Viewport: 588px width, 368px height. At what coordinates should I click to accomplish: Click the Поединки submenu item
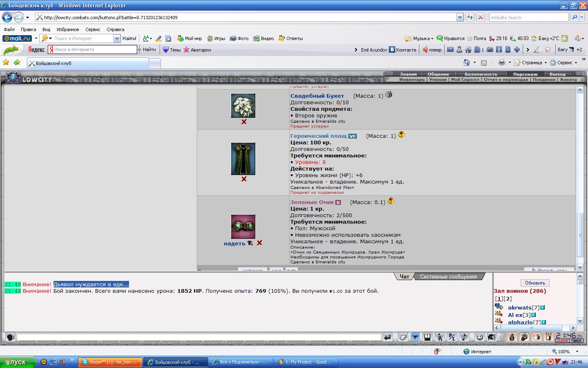[544, 80]
